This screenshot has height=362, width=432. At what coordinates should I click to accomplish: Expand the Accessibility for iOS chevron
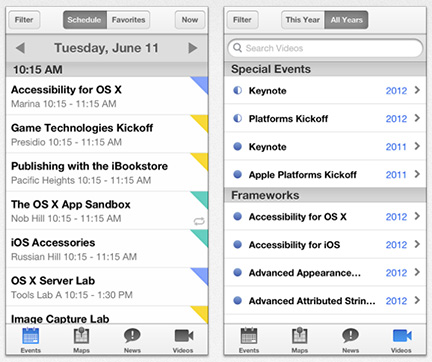(417, 244)
